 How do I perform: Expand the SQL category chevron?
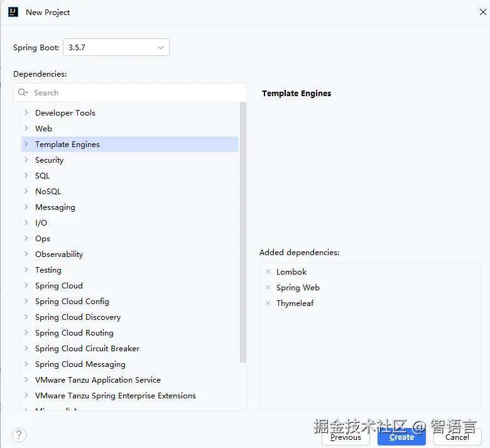(x=26, y=175)
